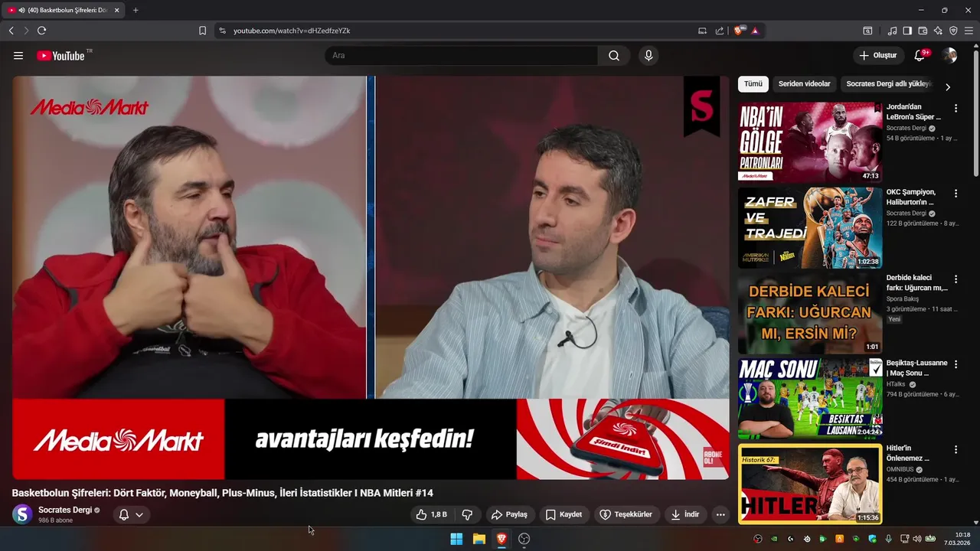The height and width of the screenshot is (551, 980).
Task: Click the Oluştur create button
Action: (877, 55)
